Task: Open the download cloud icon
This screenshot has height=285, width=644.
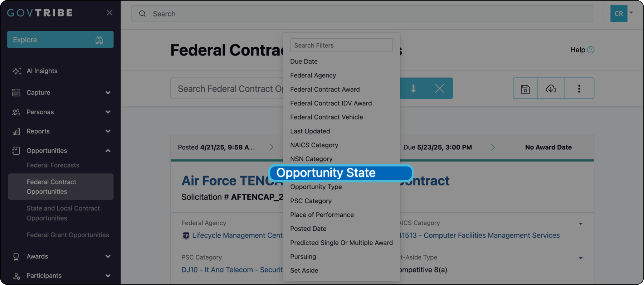Action: click(x=550, y=88)
